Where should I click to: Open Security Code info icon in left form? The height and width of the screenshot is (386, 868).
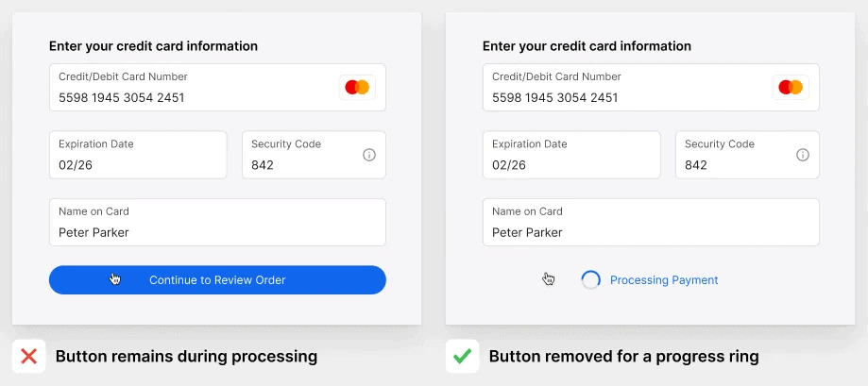pyautogui.click(x=369, y=155)
